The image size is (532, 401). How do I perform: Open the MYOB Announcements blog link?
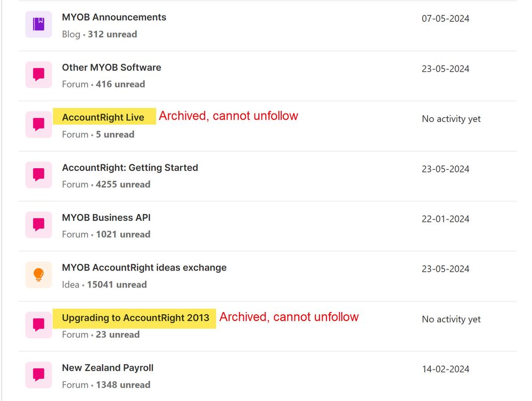[x=114, y=17]
